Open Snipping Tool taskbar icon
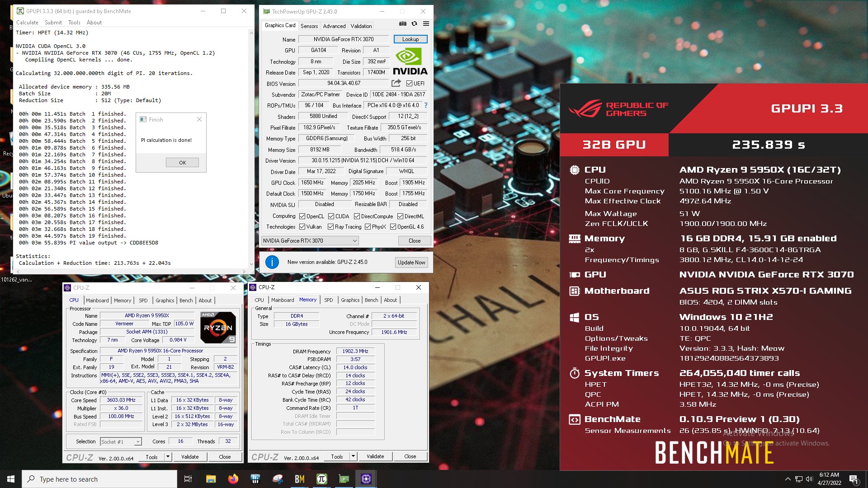This screenshot has width=868, height=488. click(x=277, y=479)
